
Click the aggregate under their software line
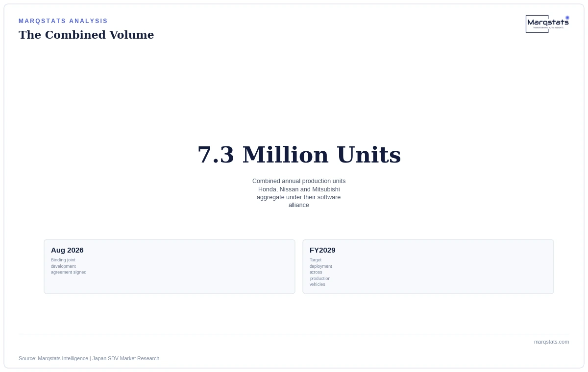[299, 197]
